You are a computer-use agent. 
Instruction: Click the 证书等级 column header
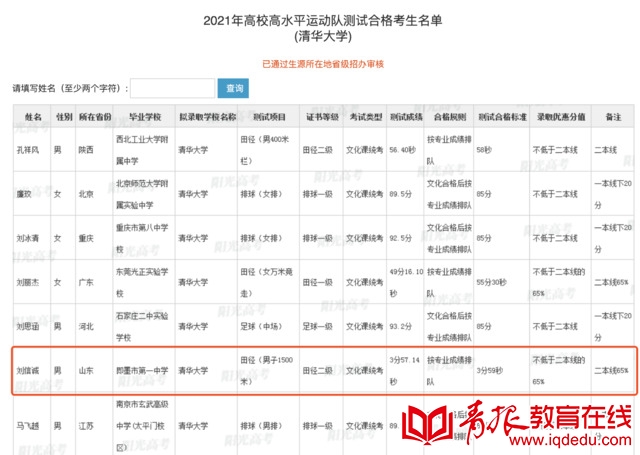click(322, 117)
